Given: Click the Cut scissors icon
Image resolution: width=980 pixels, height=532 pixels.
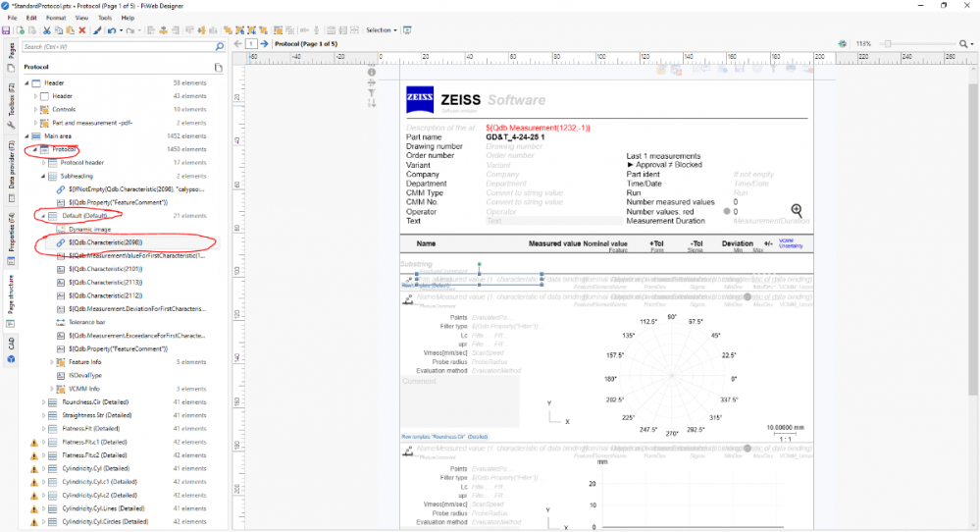Looking at the screenshot, I should click(x=46, y=30).
